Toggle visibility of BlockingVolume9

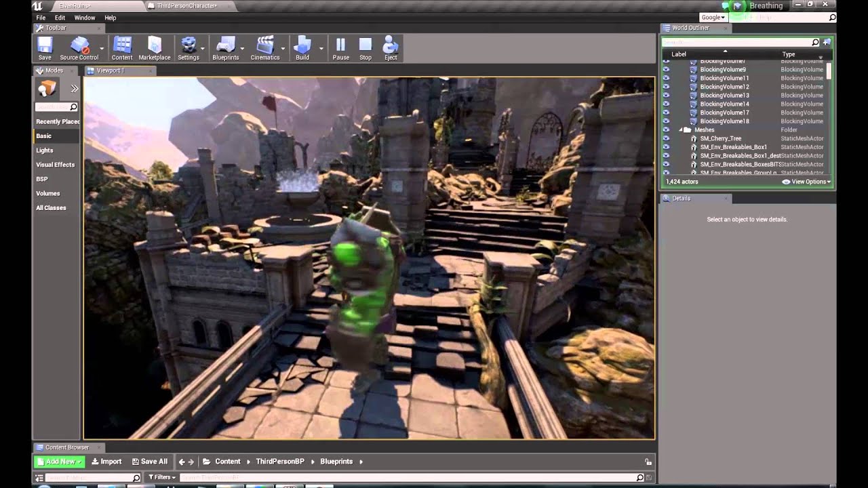pyautogui.click(x=666, y=69)
